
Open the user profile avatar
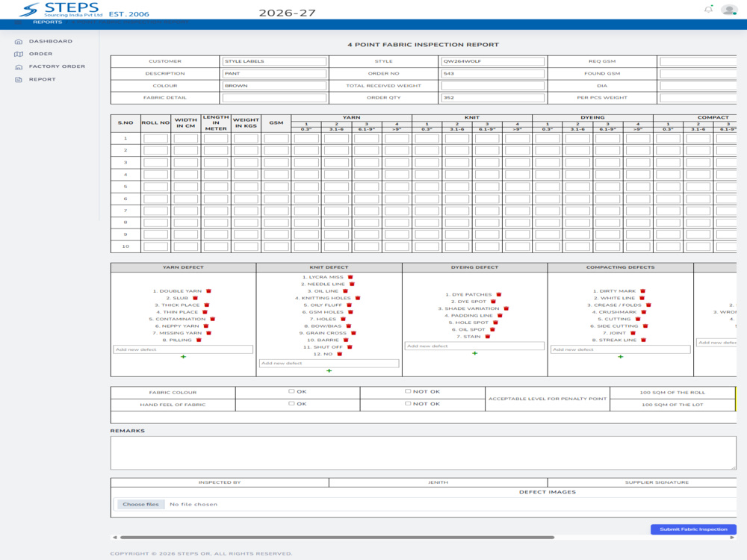coord(729,10)
